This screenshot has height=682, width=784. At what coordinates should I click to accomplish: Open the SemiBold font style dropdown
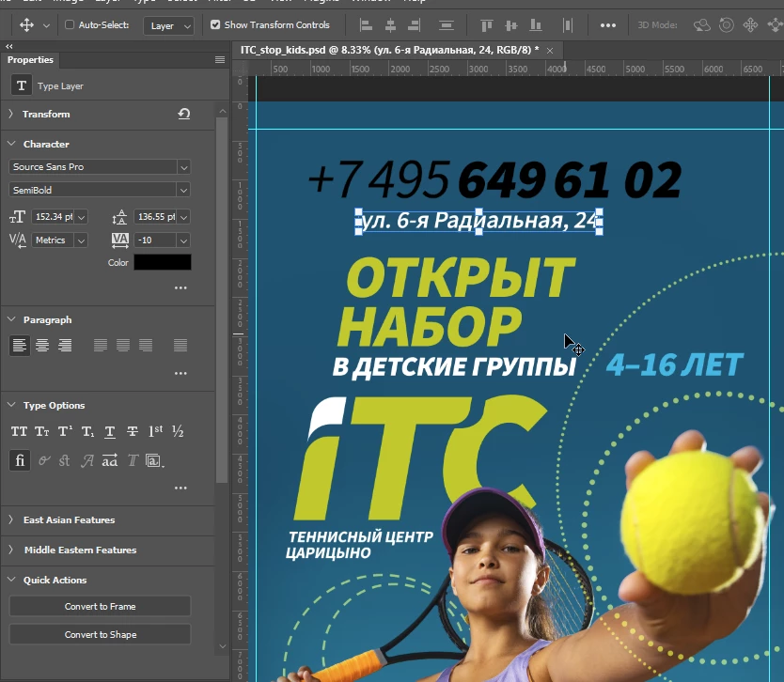click(183, 190)
